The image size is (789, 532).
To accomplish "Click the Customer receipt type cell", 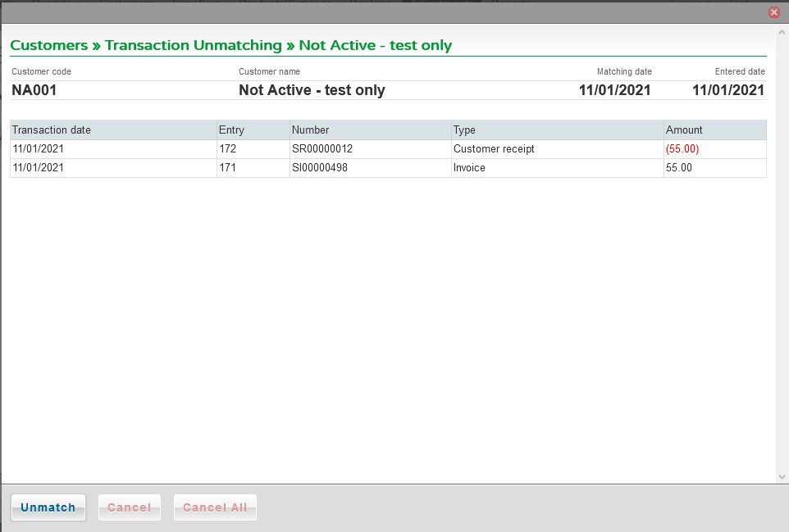I will pyautogui.click(x=558, y=149).
